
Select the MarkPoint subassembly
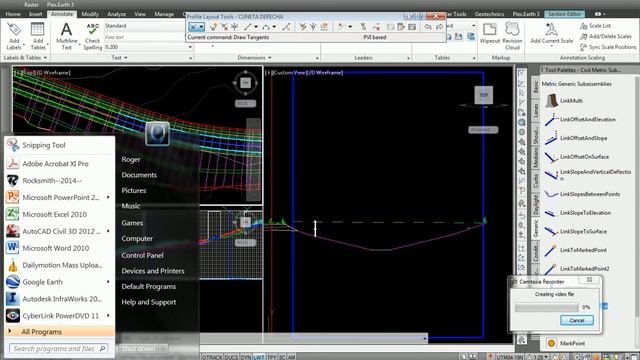click(566, 343)
